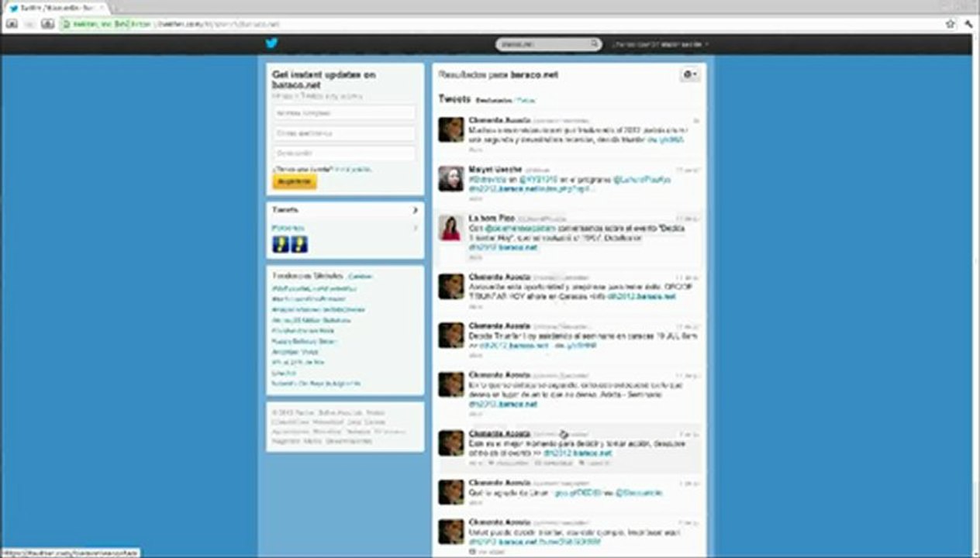
Task: Open the browser wrench menu
Action: click(x=969, y=24)
